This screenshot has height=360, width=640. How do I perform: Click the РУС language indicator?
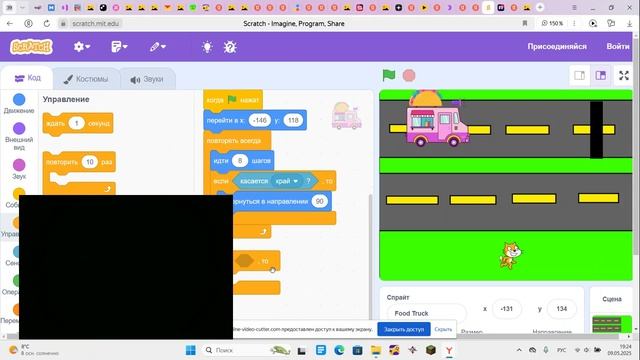pos(562,350)
